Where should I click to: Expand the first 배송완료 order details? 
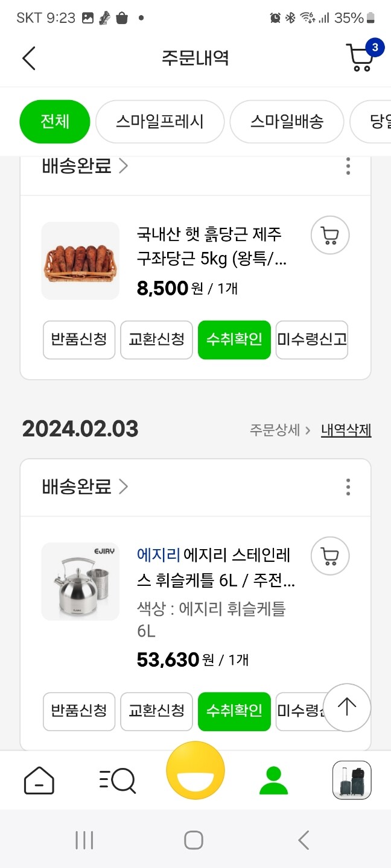(x=78, y=166)
